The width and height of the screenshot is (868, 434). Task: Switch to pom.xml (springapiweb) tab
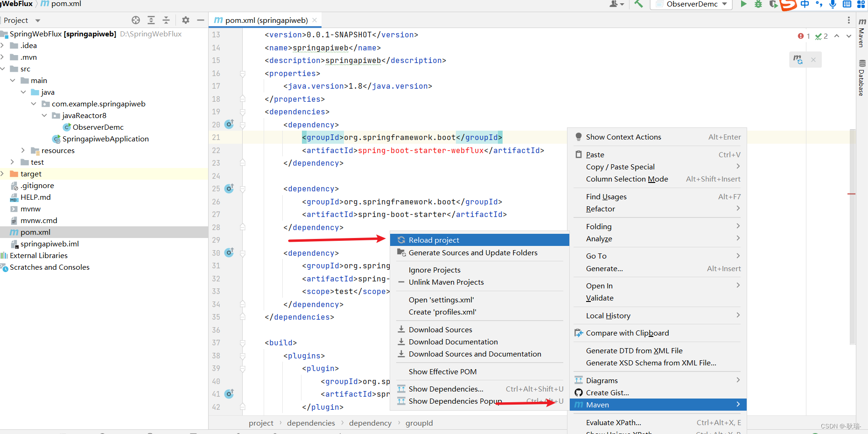(x=266, y=20)
